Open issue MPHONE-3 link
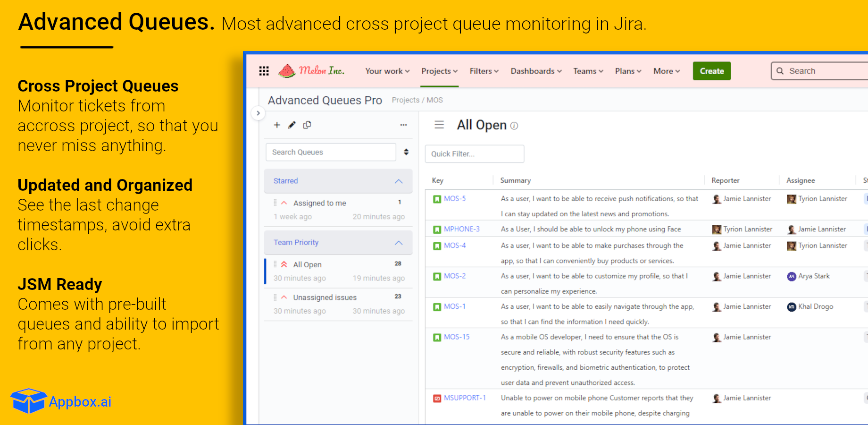Viewport: 868px width, 425px height. tap(462, 229)
